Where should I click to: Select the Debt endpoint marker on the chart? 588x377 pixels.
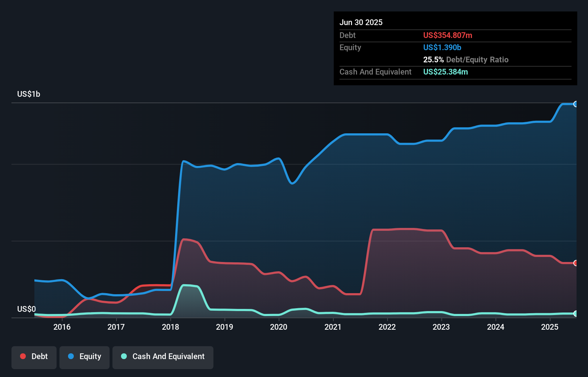click(576, 263)
